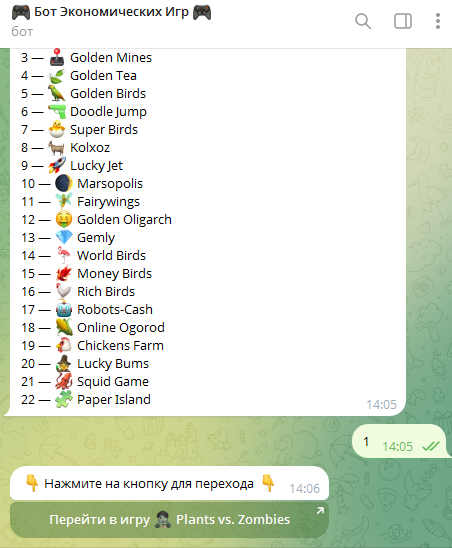Image resolution: width=452 pixels, height=548 pixels.
Task: Click the text 'Squid Game'
Action: click(x=113, y=382)
